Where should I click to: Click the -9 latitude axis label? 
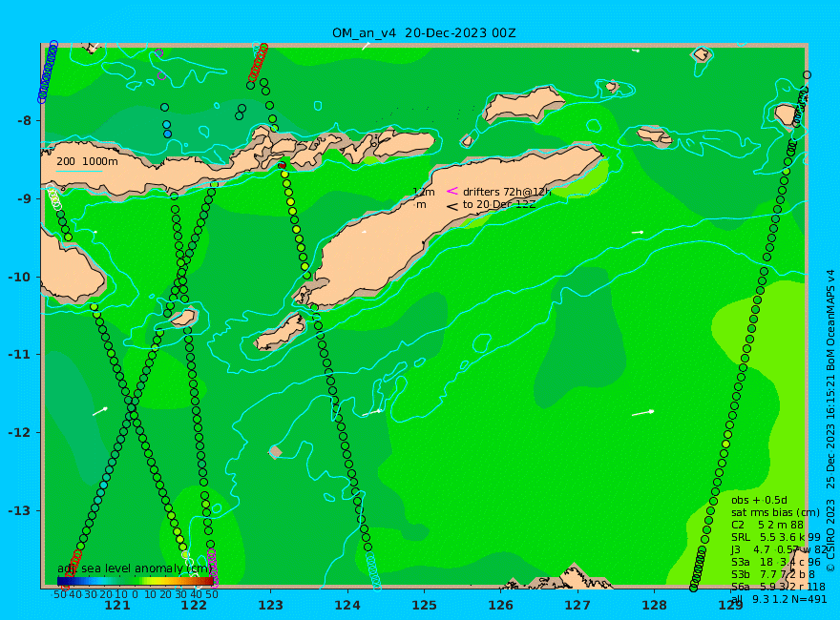coord(25,198)
